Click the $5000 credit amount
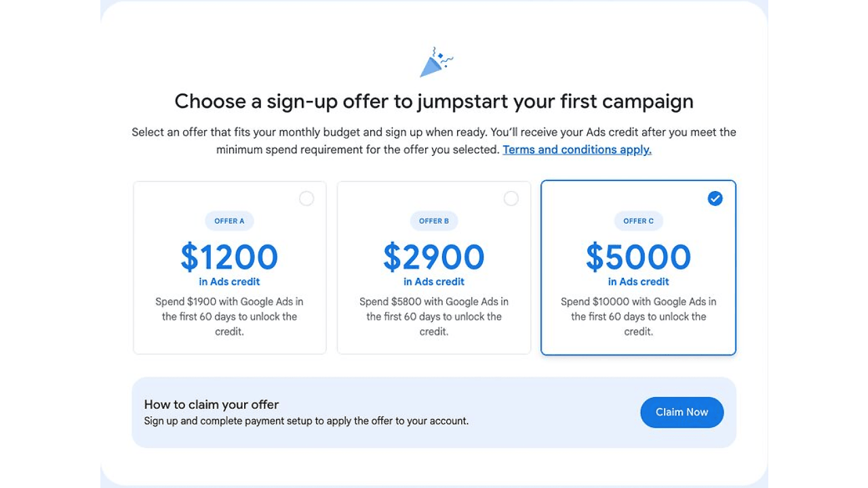Screen dimensions: 868x488 coord(638,258)
